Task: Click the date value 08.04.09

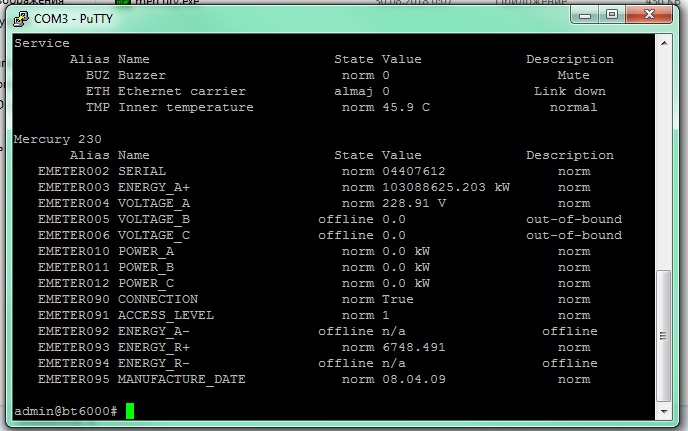Action: click(414, 379)
